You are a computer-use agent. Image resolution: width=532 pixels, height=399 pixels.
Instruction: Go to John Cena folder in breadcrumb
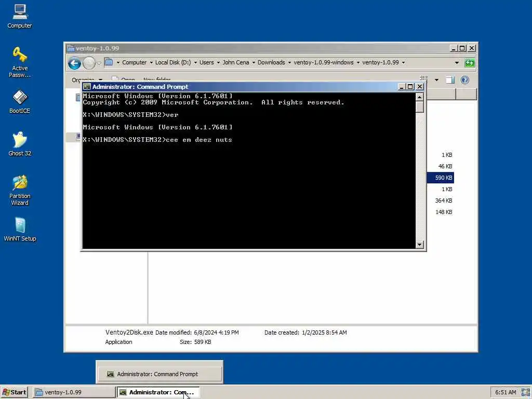[236, 62]
